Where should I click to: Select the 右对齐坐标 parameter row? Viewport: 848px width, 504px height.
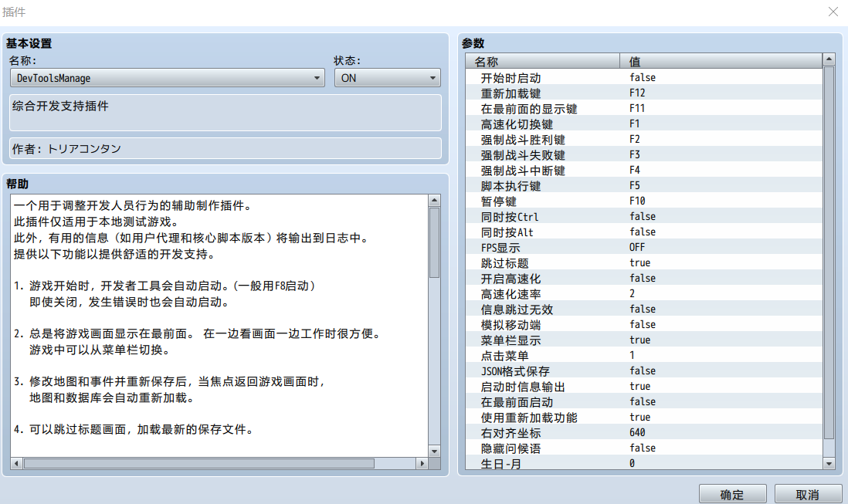(x=643, y=433)
